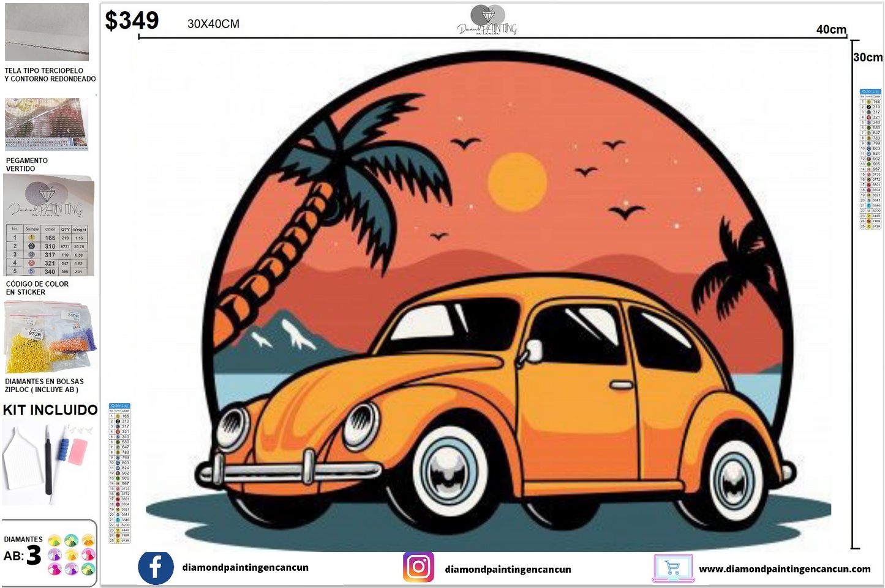The width and height of the screenshot is (885, 588).
Task: Select the white diamond tray in kit
Action: click(21, 459)
